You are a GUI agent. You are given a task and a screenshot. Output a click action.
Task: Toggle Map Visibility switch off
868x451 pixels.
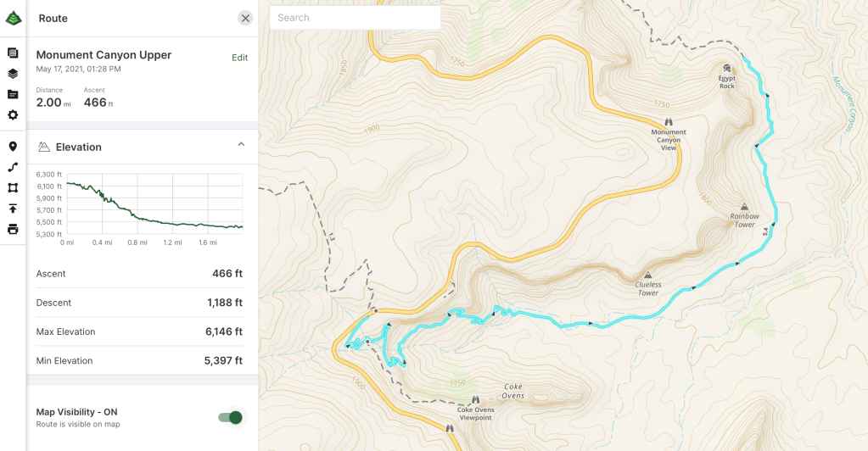[230, 417]
